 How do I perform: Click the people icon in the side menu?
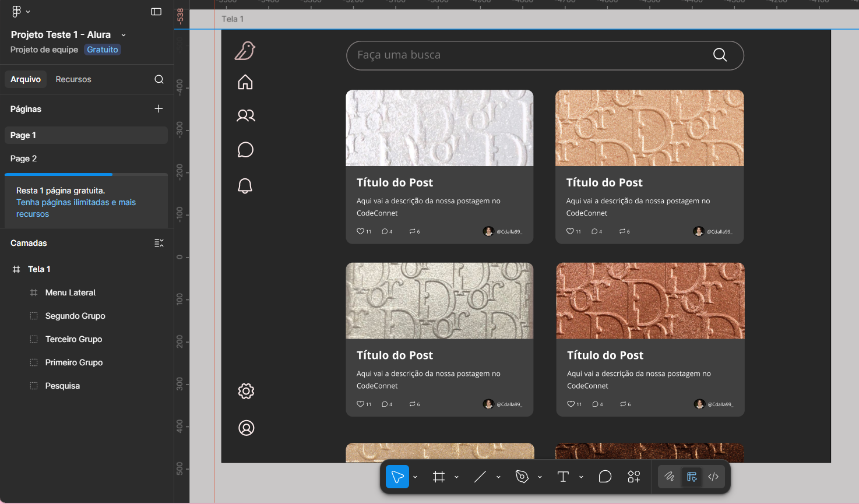tap(246, 115)
